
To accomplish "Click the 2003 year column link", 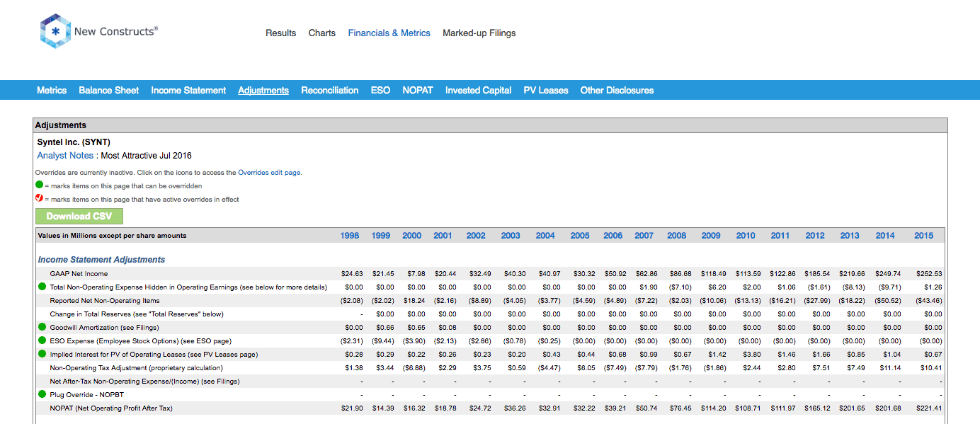I will (511, 236).
